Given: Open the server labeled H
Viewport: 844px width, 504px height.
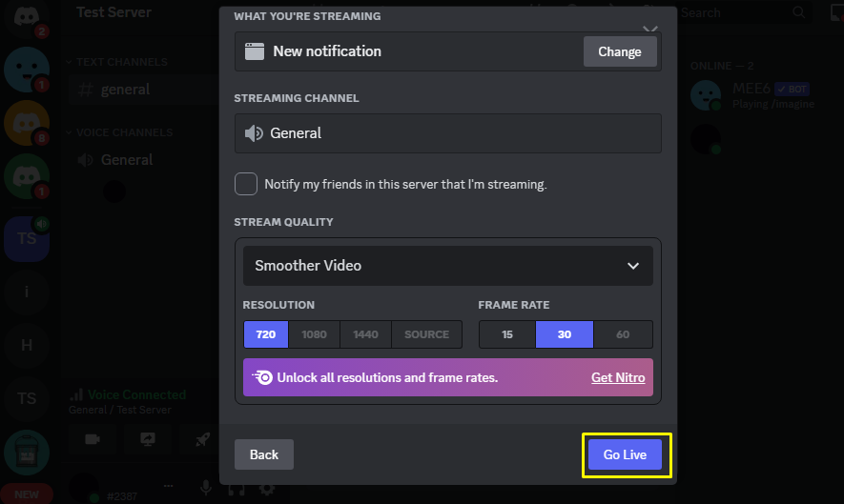Looking at the screenshot, I should [27, 345].
